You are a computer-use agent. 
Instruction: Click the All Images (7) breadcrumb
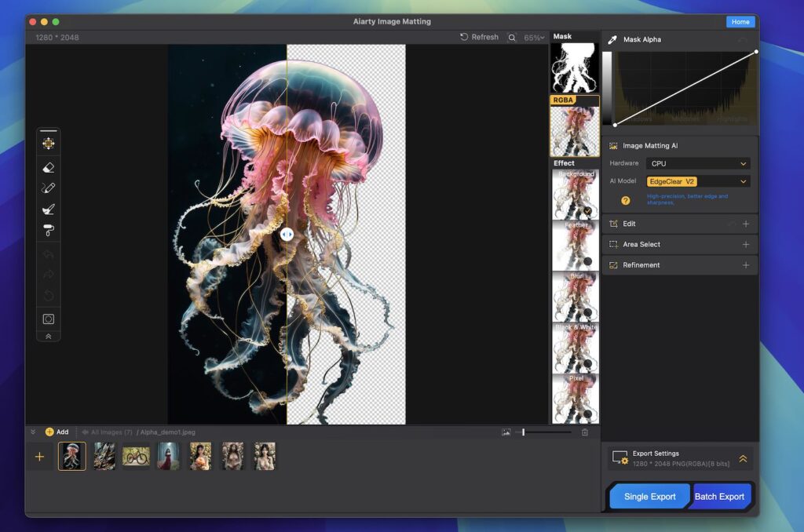(108, 432)
